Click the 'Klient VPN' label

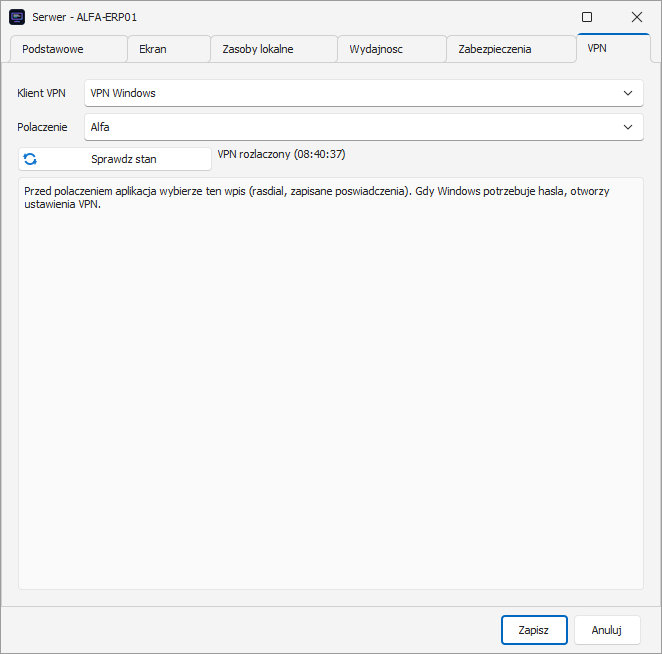point(41,93)
